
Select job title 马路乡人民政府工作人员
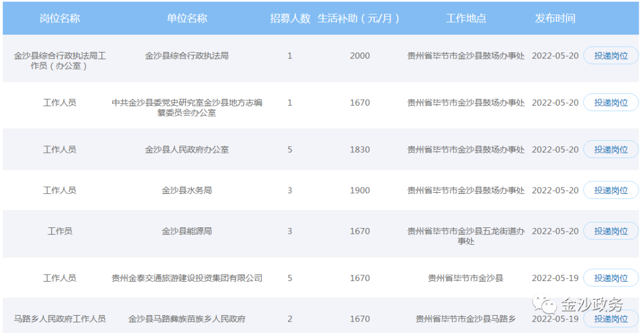(60, 319)
